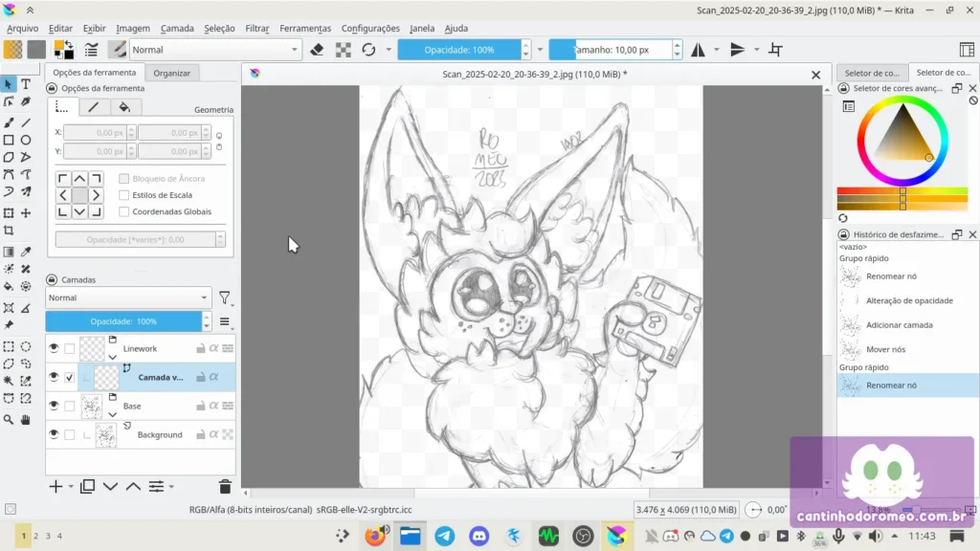
Task: Select the Crop tool in toolbox
Action: click(9, 231)
